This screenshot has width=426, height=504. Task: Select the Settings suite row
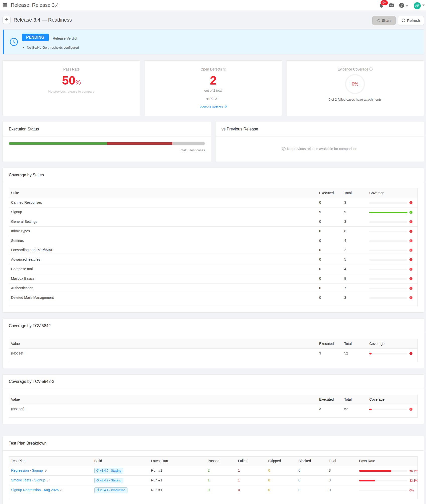point(213,241)
